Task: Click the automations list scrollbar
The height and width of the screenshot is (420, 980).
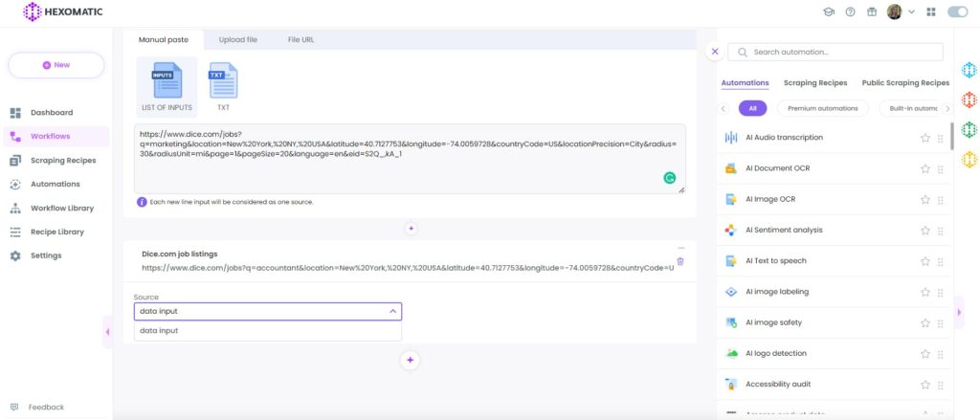Action: (x=952, y=136)
